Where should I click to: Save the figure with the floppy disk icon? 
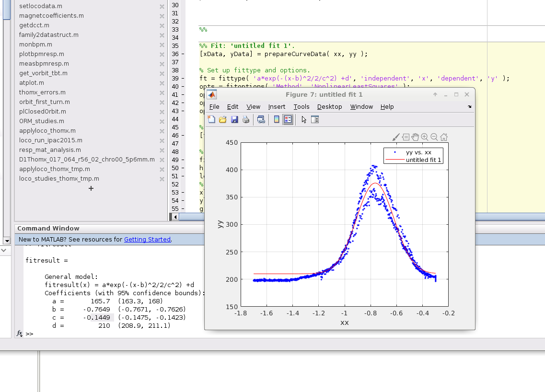pos(234,120)
